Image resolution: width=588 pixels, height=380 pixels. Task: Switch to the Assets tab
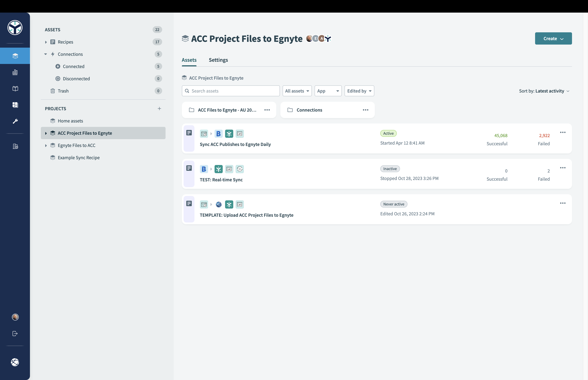189,60
